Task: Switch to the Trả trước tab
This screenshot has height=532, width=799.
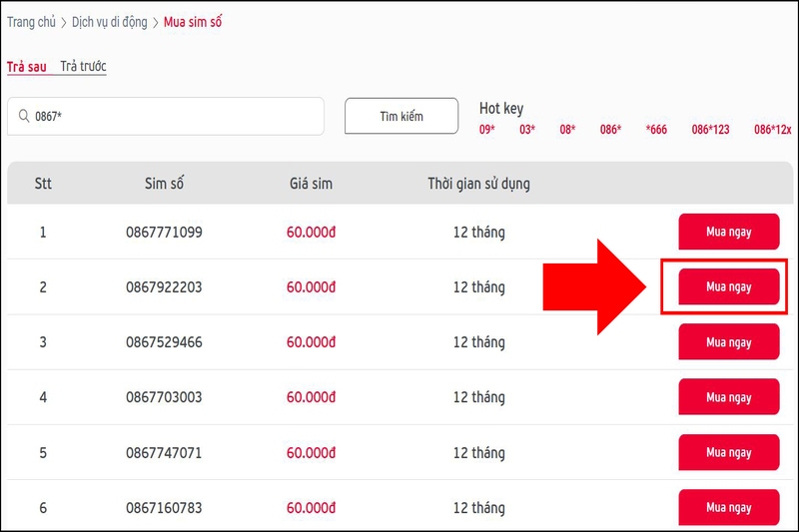Action: (83, 67)
